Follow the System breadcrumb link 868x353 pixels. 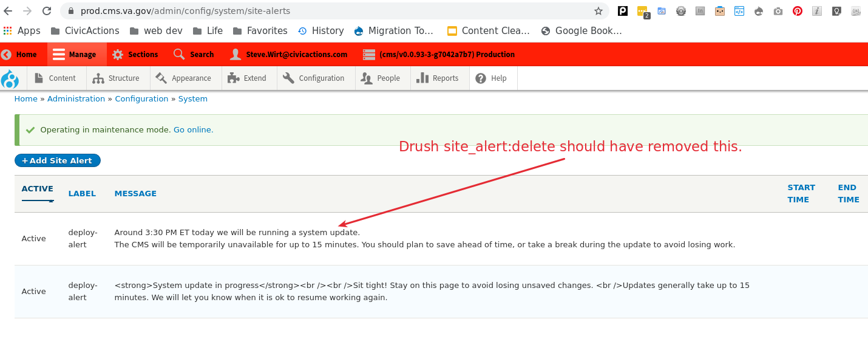tap(193, 98)
